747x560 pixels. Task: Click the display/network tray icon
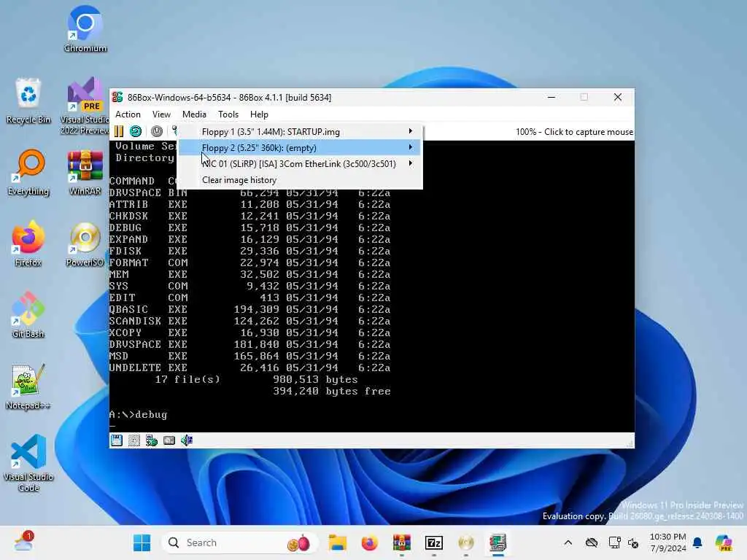pos(614,542)
